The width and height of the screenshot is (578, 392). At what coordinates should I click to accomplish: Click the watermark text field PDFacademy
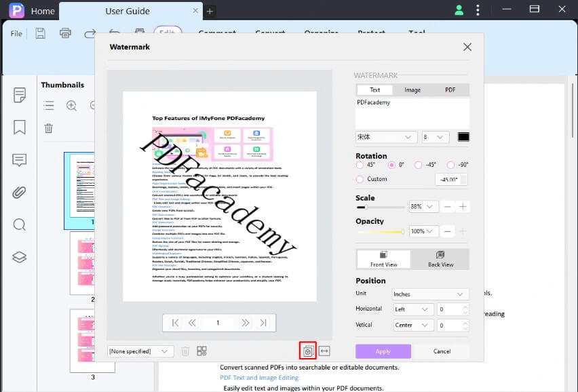pos(412,113)
